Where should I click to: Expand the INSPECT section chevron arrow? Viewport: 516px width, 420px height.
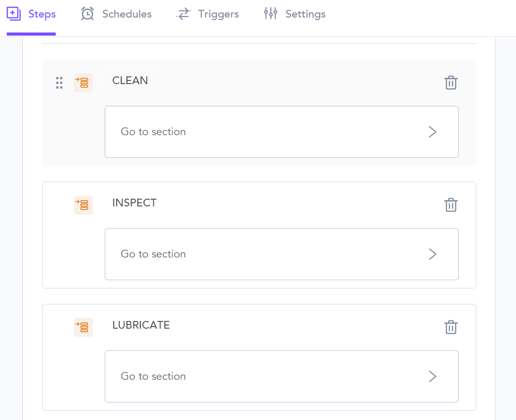[x=432, y=254]
